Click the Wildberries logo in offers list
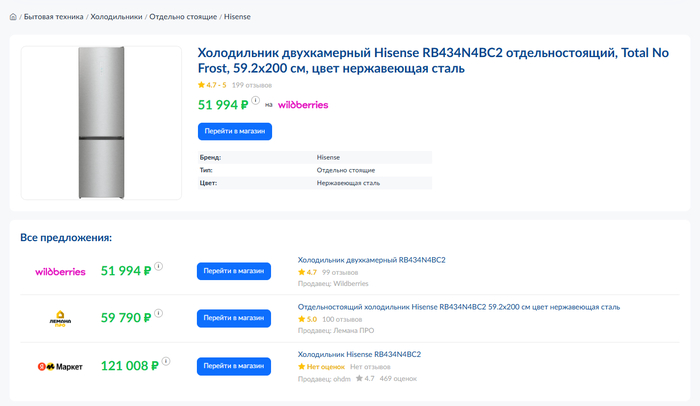 [x=60, y=271]
